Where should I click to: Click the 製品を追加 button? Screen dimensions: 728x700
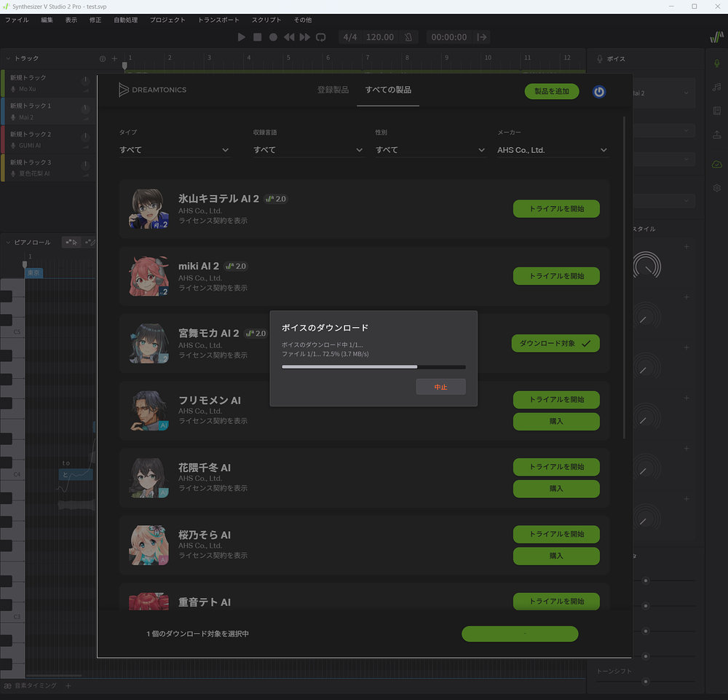[x=552, y=92]
